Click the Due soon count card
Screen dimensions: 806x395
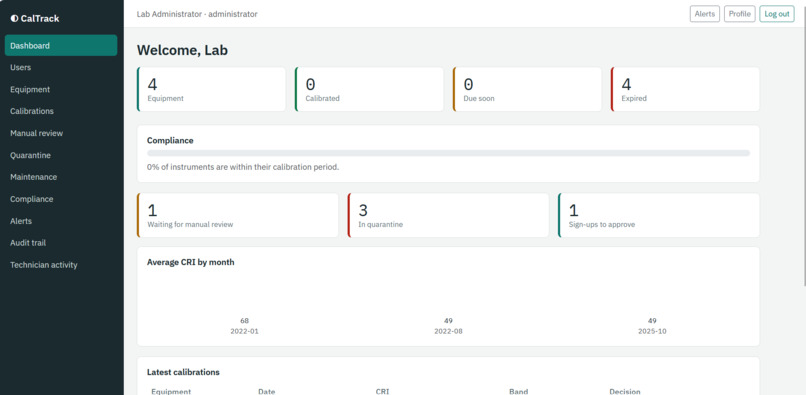pyautogui.click(x=527, y=89)
